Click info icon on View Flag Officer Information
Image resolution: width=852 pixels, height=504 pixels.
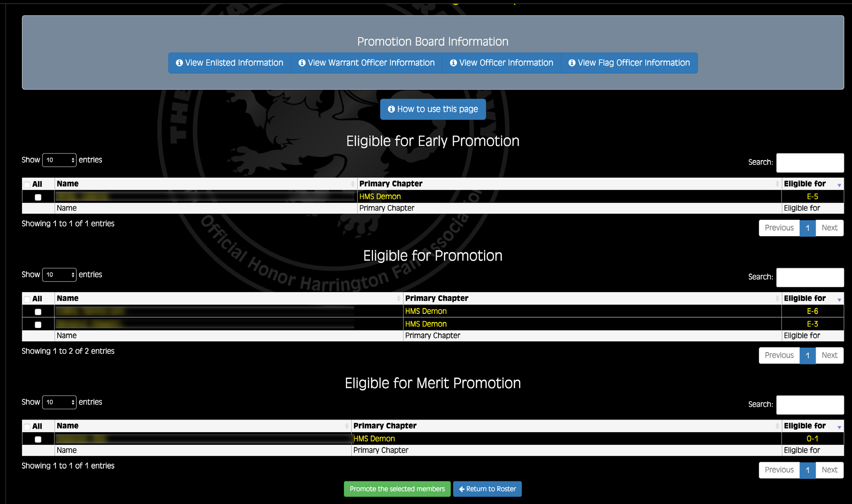572,63
